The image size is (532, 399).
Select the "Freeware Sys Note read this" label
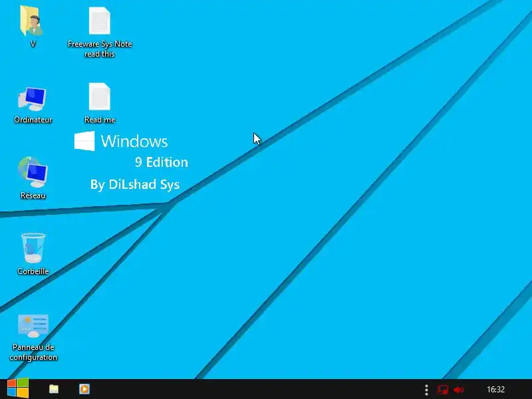99,49
